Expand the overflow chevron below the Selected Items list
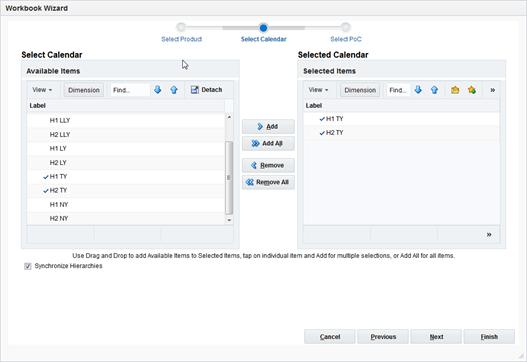This screenshot has width=527, height=362. pyautogui.click(x=489, y=234)
